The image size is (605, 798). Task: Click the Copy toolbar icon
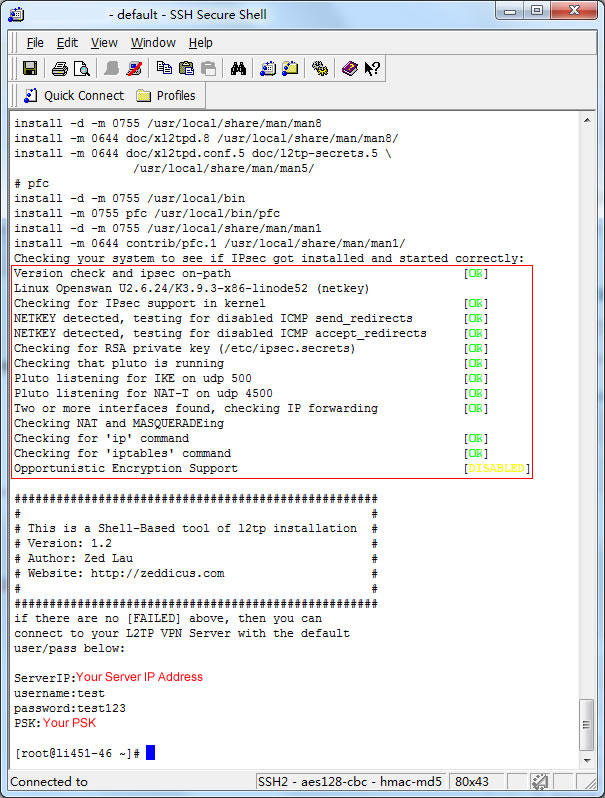(x=164, y=68)
